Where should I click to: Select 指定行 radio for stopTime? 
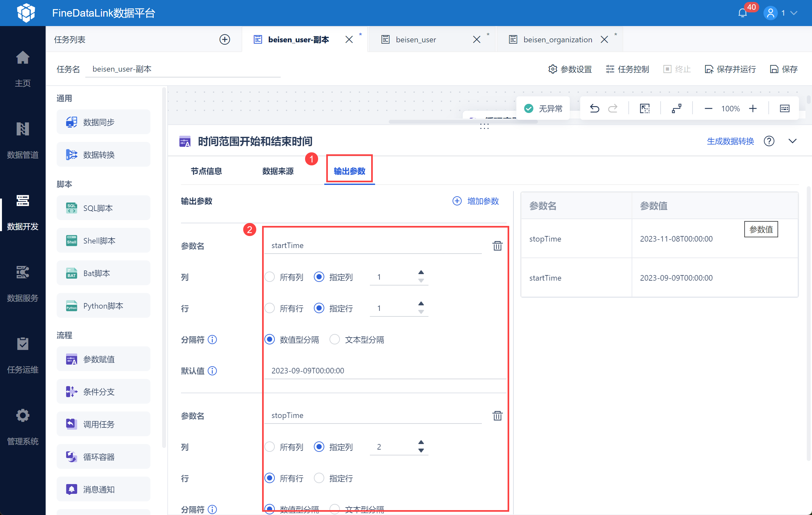[319, 478]
